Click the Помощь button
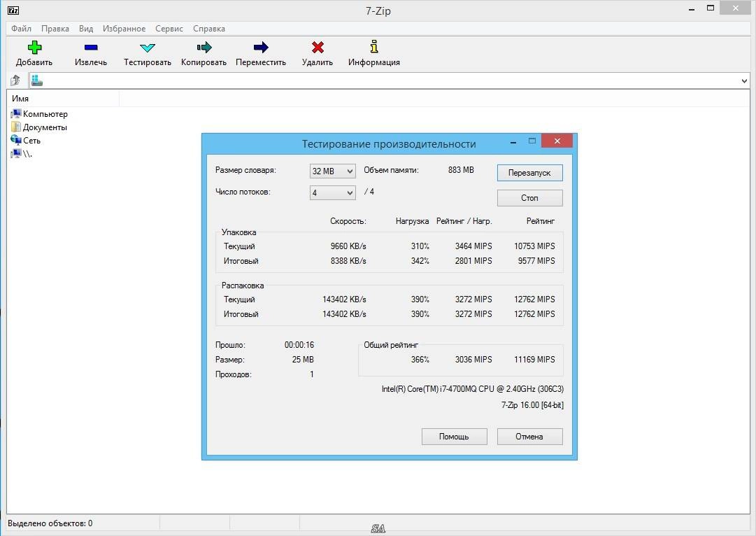Screen dimensions: 756x536 [454, 437]
